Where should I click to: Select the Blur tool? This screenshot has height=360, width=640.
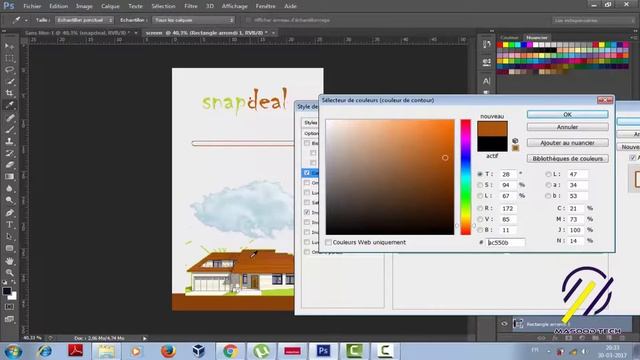click(x=9, y=189)
